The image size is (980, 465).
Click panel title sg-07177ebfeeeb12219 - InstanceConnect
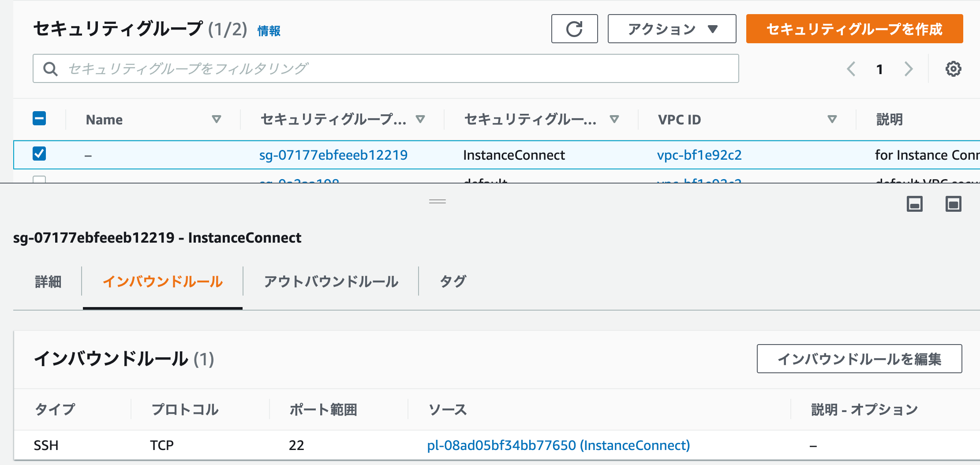157,238
